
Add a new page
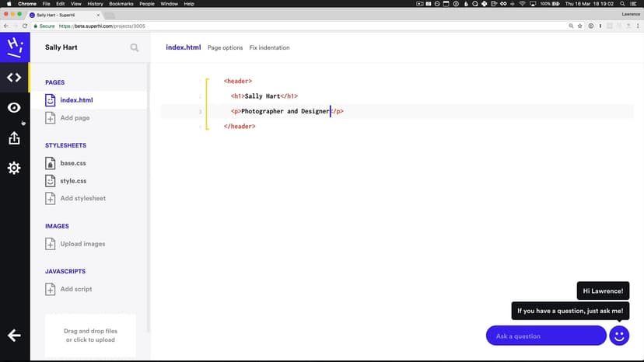pos(74,118)
